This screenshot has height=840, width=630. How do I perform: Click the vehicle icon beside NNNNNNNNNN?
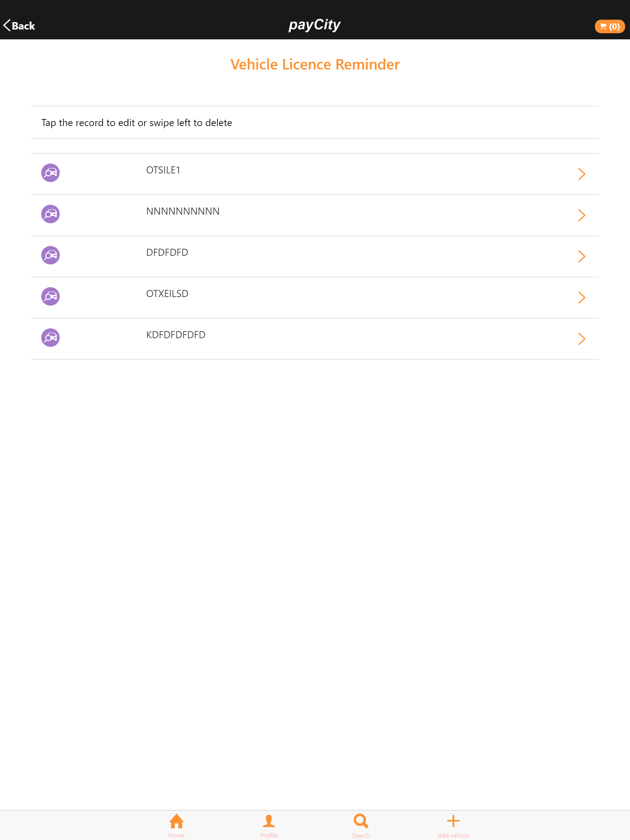(x=50, y=214)
